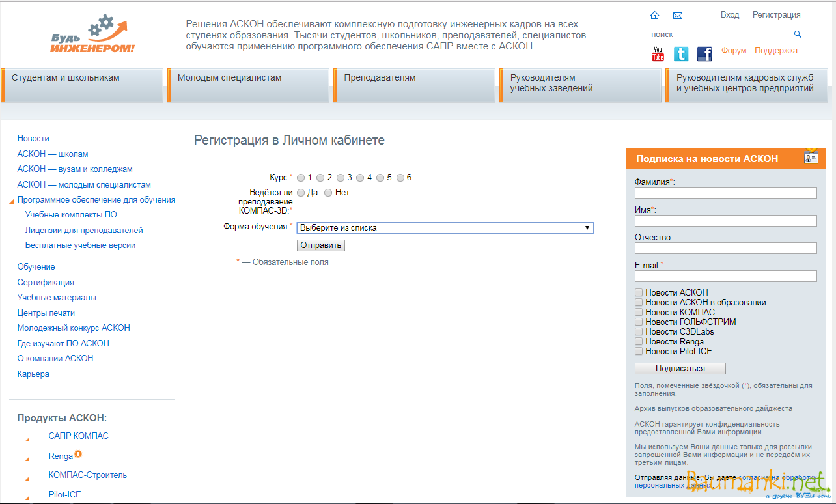Open the Сертификация sidebar link
The width and height of the screenshot is (836, 504).
46,283
